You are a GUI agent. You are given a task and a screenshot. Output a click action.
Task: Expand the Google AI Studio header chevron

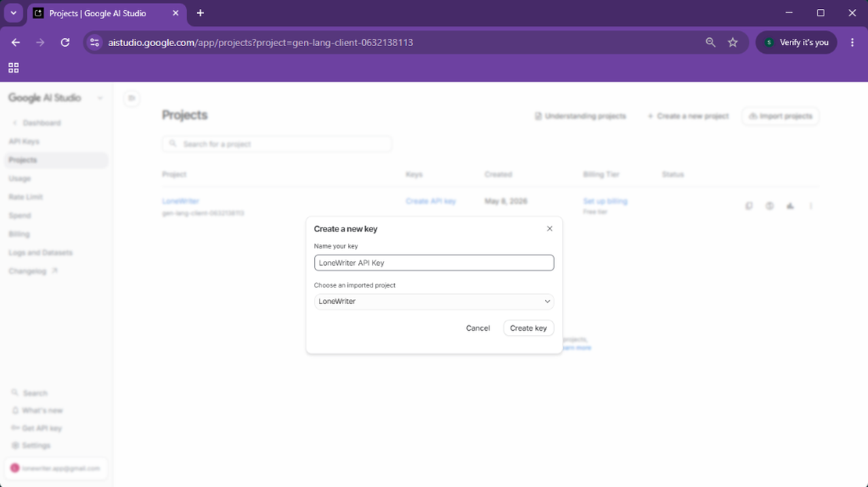tap(101, 98)
